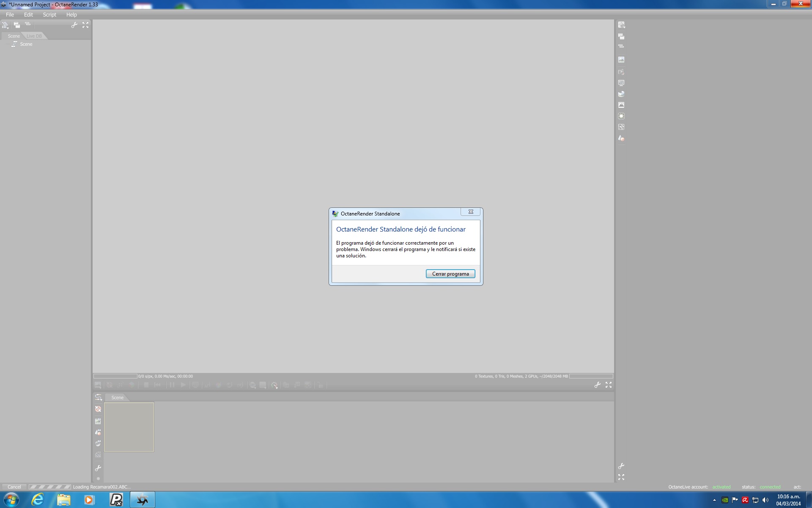Click the play render button
This screenshot has height=508, width=812.
pyautogui.click(x=183, y=385)
